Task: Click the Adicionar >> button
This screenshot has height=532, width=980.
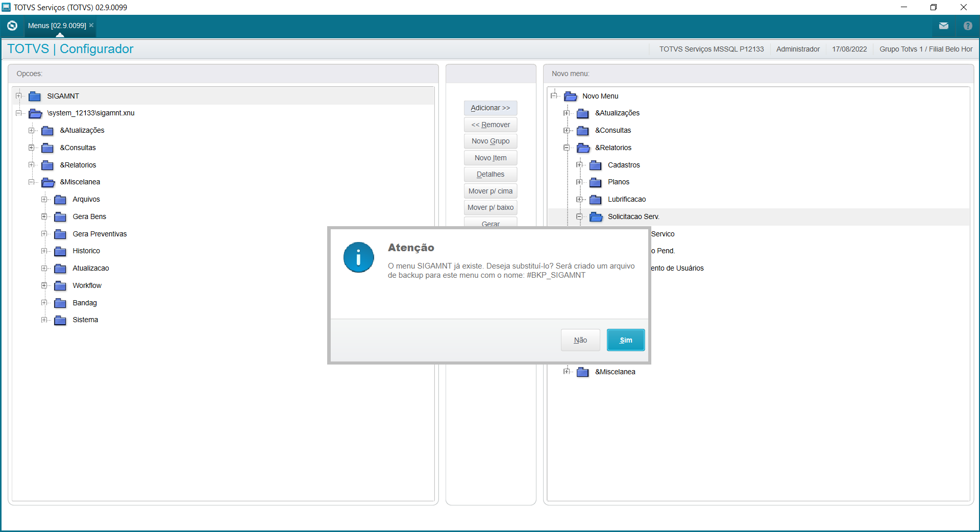Action: (x=491, y=108)
